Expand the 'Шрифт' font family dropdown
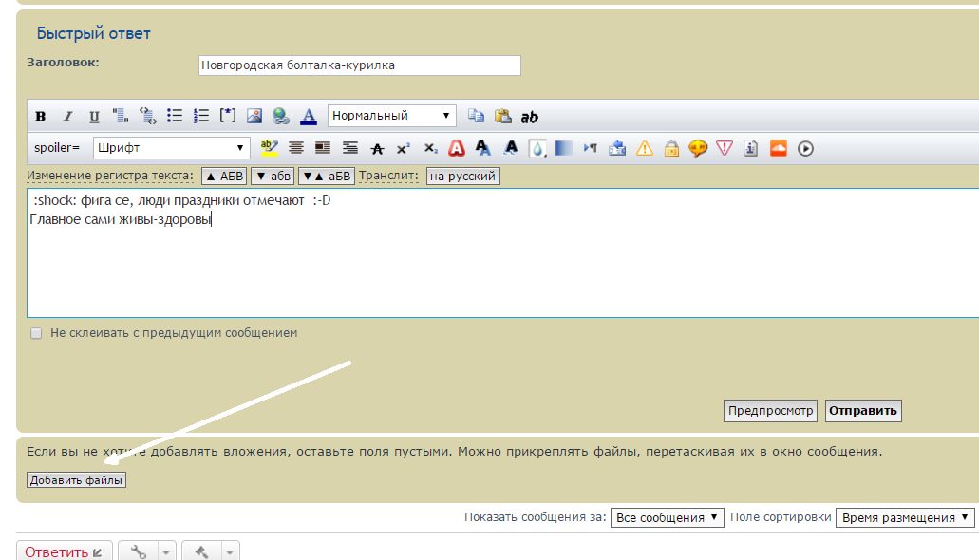This screenshot has height=560, width=979. pos(171,148)
